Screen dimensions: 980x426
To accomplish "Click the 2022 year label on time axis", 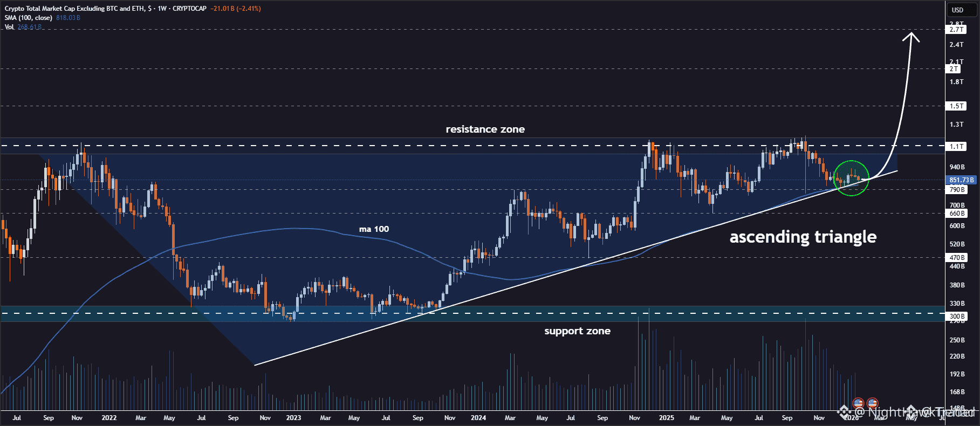I will [109, 418].
